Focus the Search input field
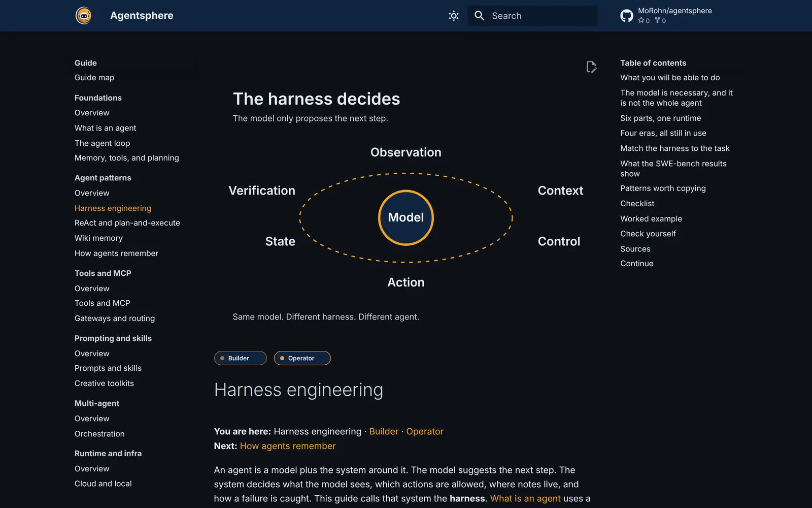This screenshot has height=508, width=812. click(x=532, y=16)
